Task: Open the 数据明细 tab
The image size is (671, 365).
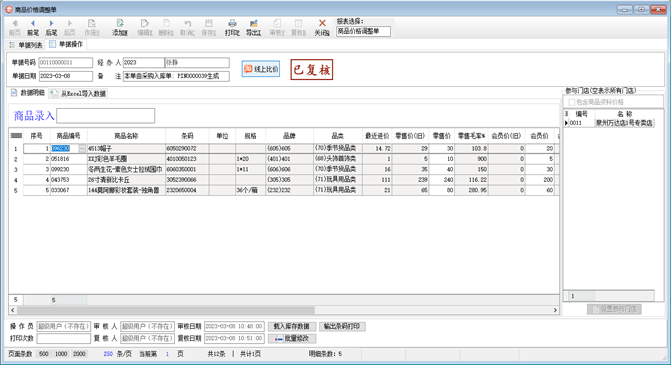Action: tap(28, 93)
